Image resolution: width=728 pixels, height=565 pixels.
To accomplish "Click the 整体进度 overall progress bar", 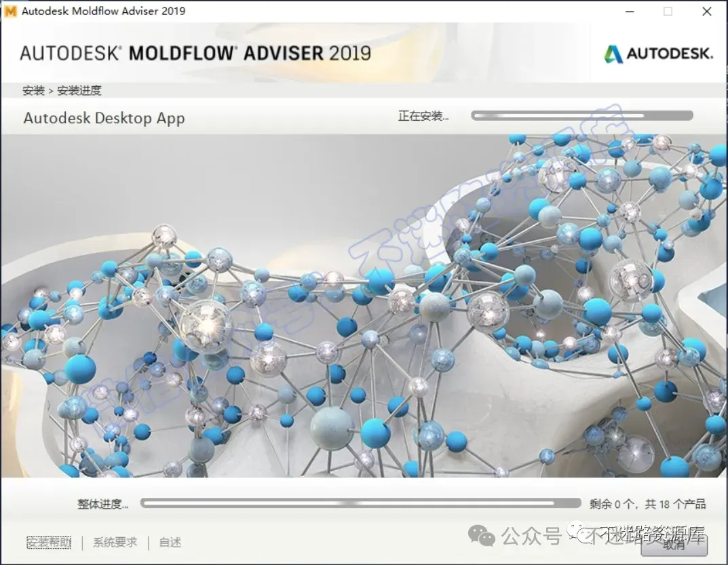I will click(x=361, y=503).
